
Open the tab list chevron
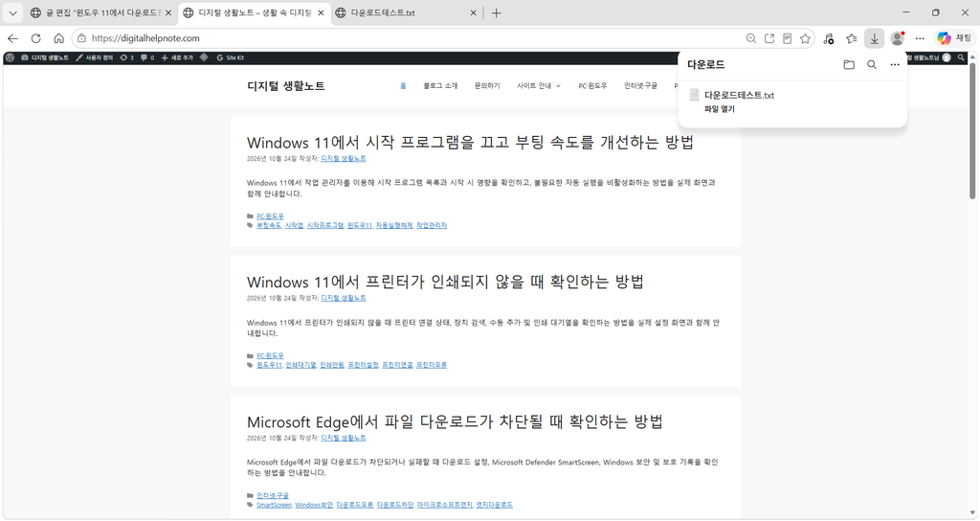click(x=12, y=12)
